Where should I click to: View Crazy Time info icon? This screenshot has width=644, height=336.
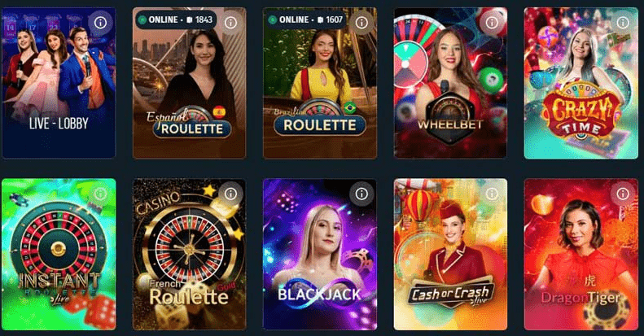point(622,23)
